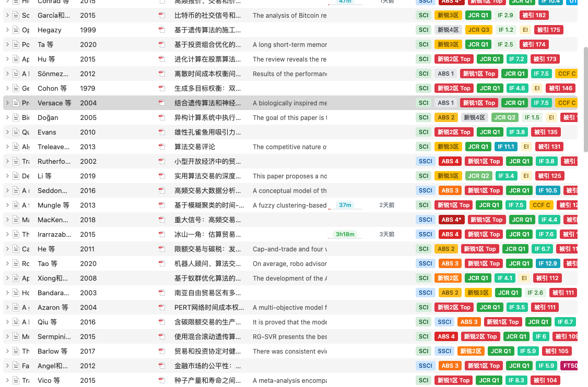Click the ABS 1 tag in Sönmez row
This screenshot has width=588, height=387.
[x=446, y=74]
